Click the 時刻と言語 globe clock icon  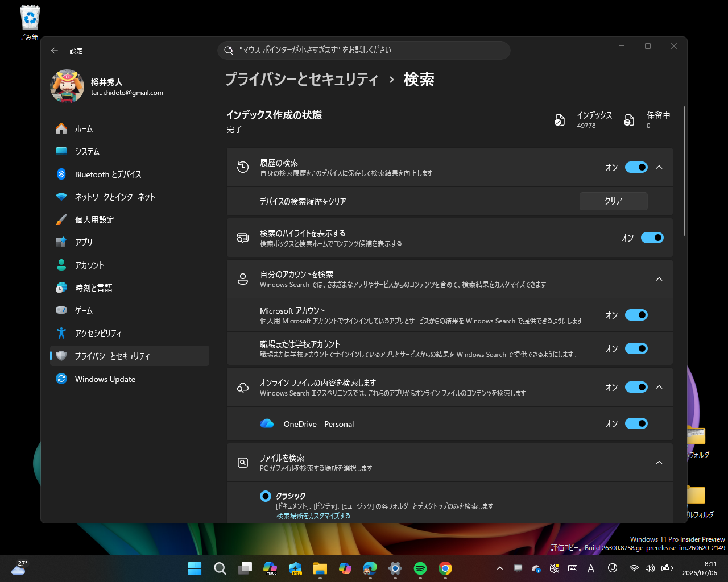tap(61, 288)
